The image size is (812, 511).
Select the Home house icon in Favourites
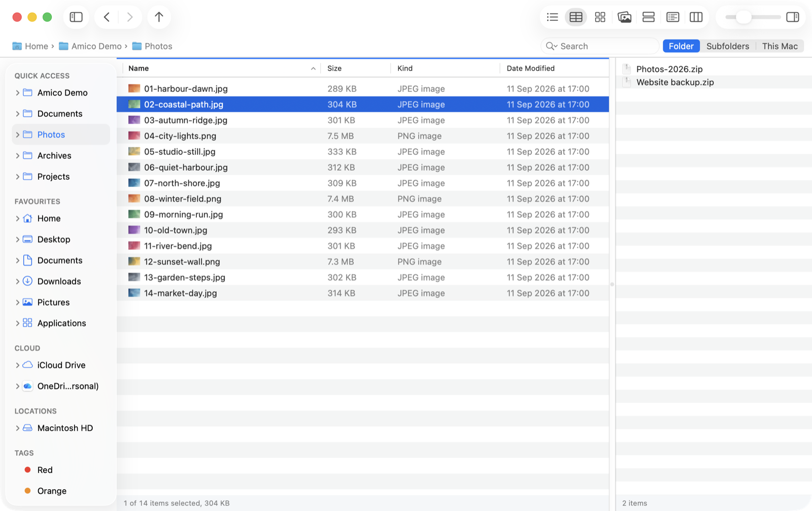point(28,218)
